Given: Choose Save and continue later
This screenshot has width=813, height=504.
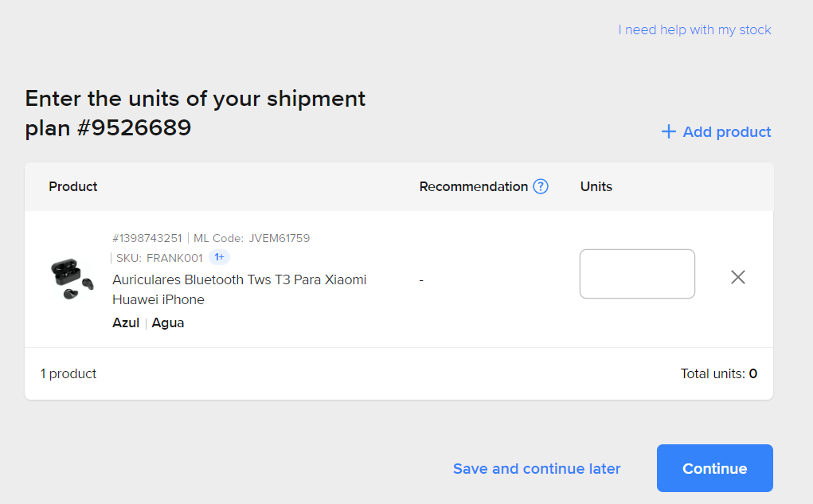Looking at the screenshot, I should [x=537, y=469].
